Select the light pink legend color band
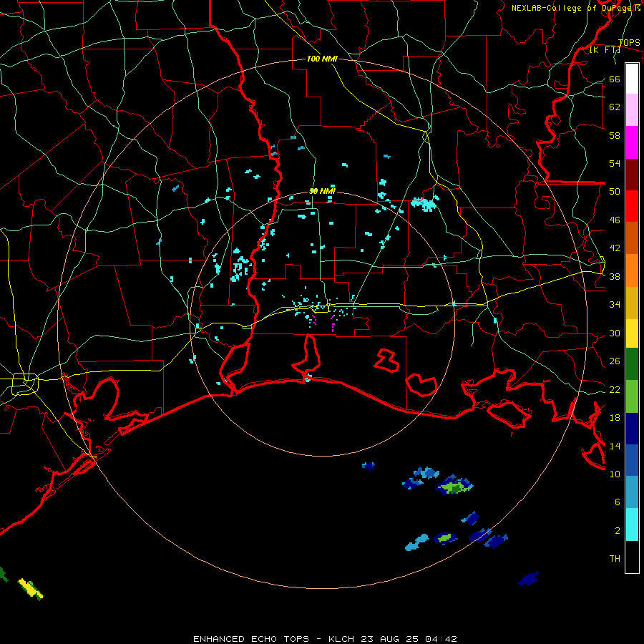Viewport: 644px width, 644px height. pyautogui.click(x=632, y=109)
